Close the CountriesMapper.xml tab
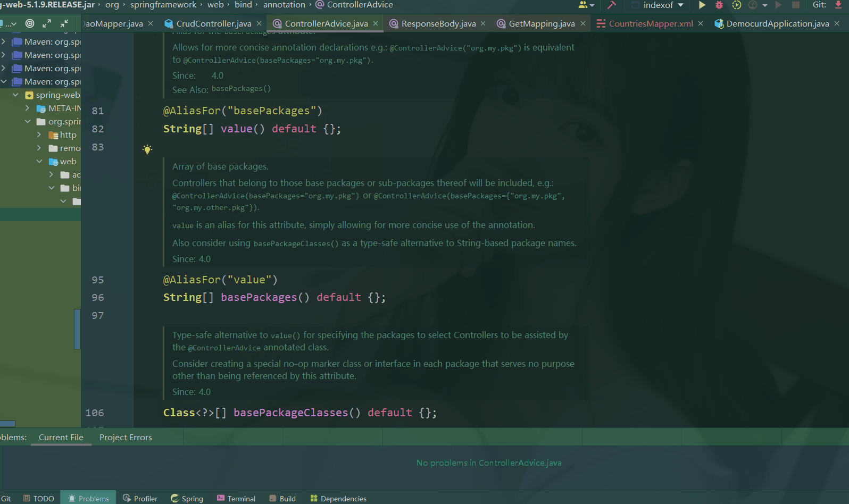Viewport: 849px width, 504px height. (x=701, y=23)
